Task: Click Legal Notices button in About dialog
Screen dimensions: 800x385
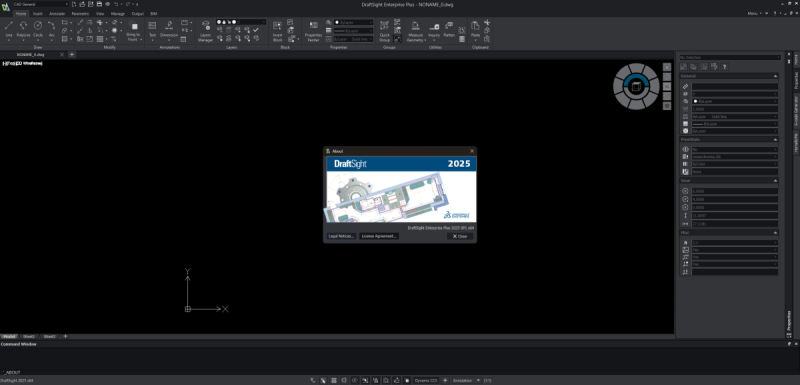Action: 341,236
